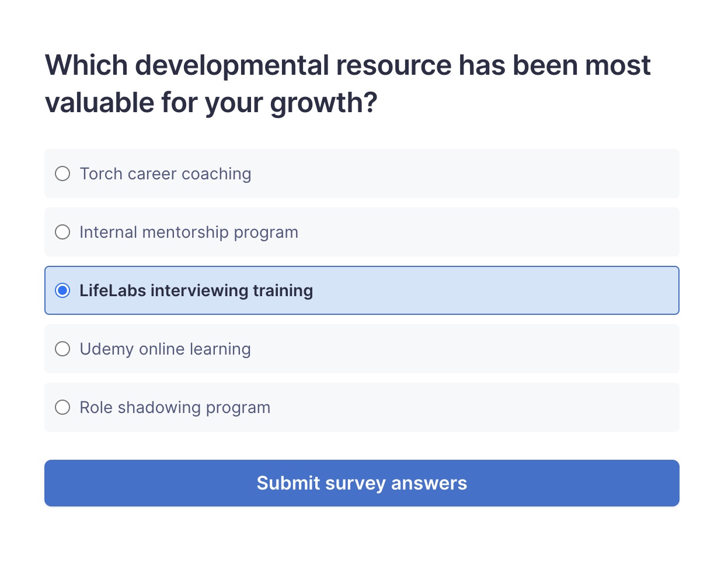Click the "LifeLabs interviewing training" label text
Viewport: 728px width, 576px height.
196,290
